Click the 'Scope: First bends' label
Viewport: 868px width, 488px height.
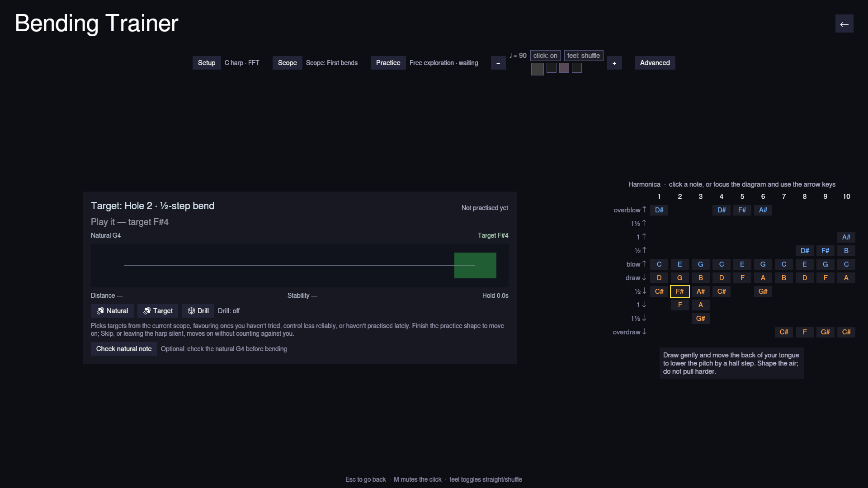pyautogui.click(x=332, y=63)
